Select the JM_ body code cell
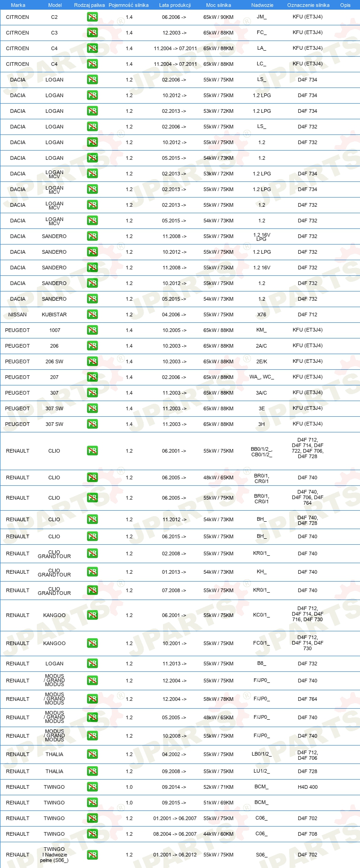Viewport: 360px width, 868px height. (261, 17)
